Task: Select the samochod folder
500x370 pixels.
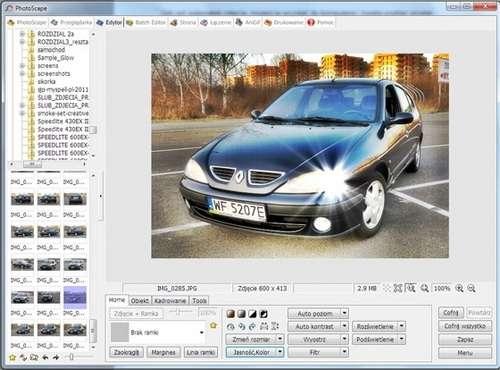Action: pos(51,50)
